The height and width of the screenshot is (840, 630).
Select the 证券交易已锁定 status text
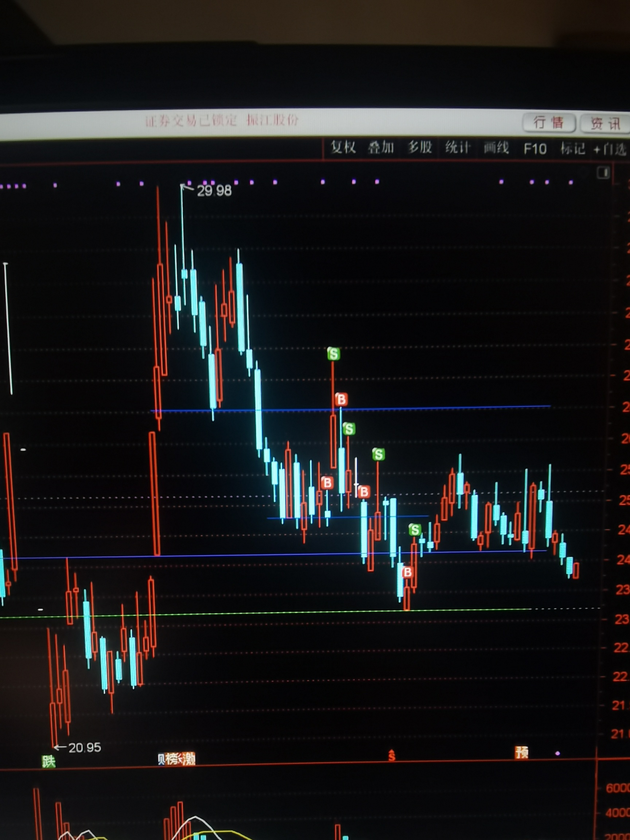click(x=191, y=121)
